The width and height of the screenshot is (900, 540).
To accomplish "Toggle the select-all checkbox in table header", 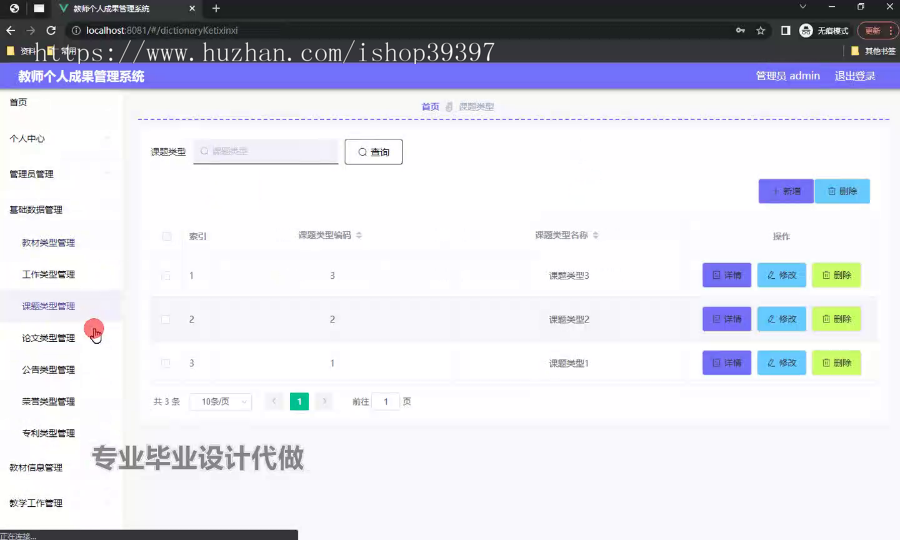I will tap(166, 236).
